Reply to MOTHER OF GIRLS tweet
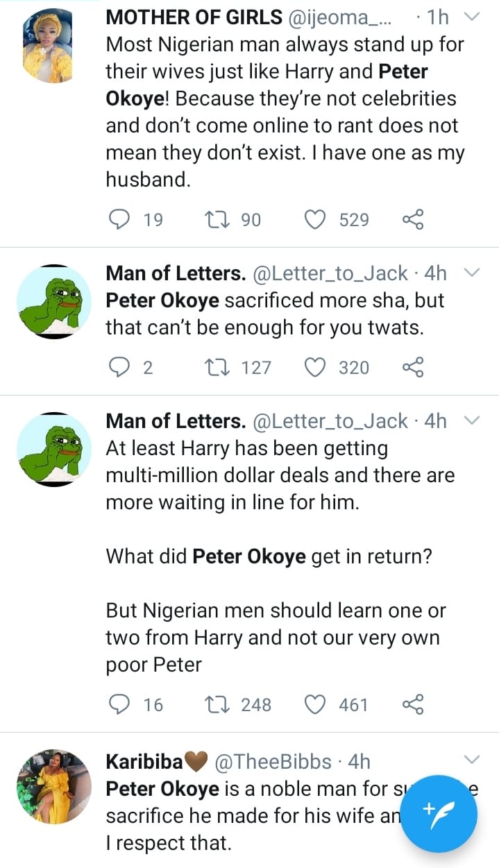The width and height of the screenshot is (499, 868). 121,220
